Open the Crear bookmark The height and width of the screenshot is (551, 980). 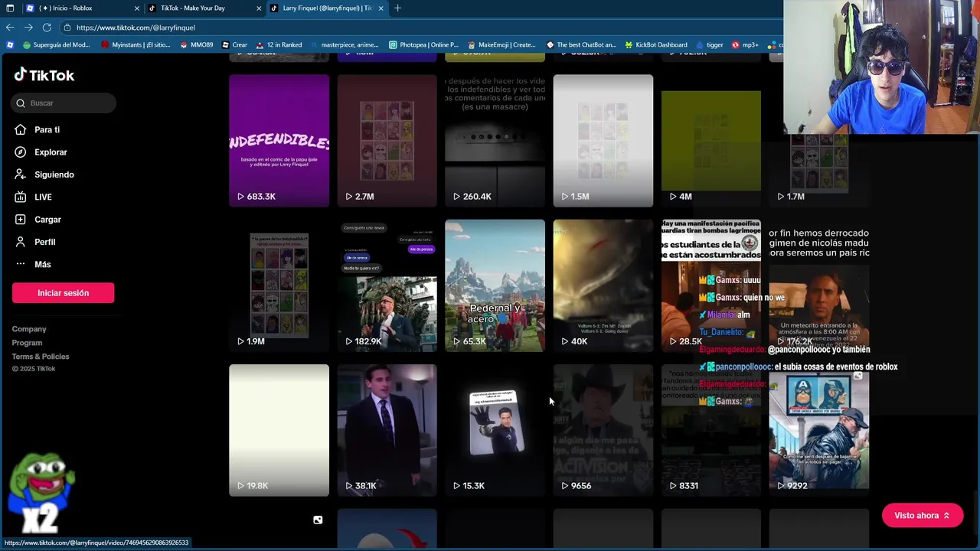(234, 45)
